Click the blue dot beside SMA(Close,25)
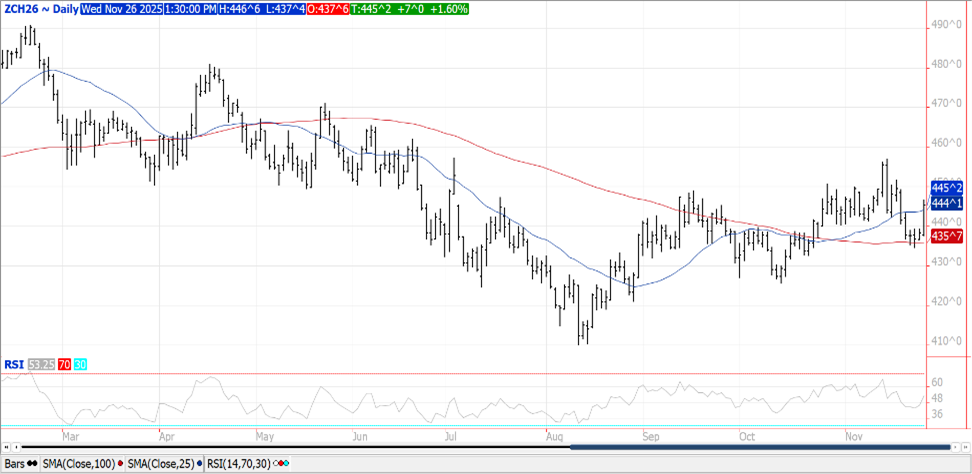Viewport: 972px width, 474px height. [198, 464]
